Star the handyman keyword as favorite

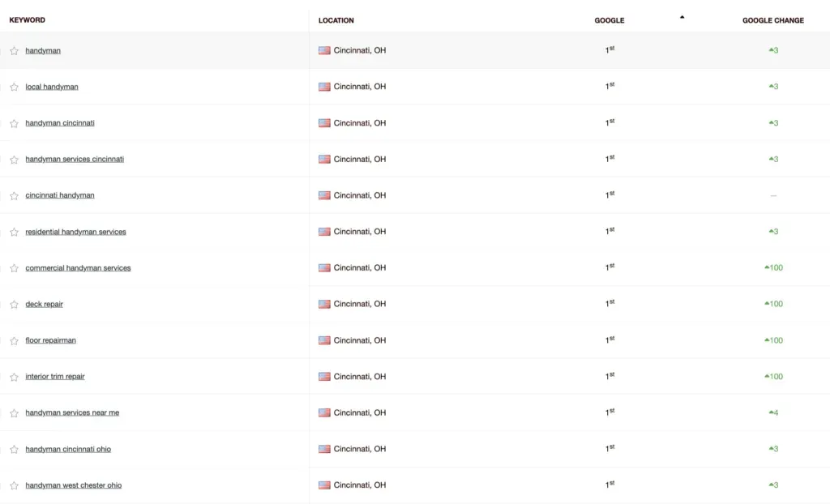coord(13,49)
